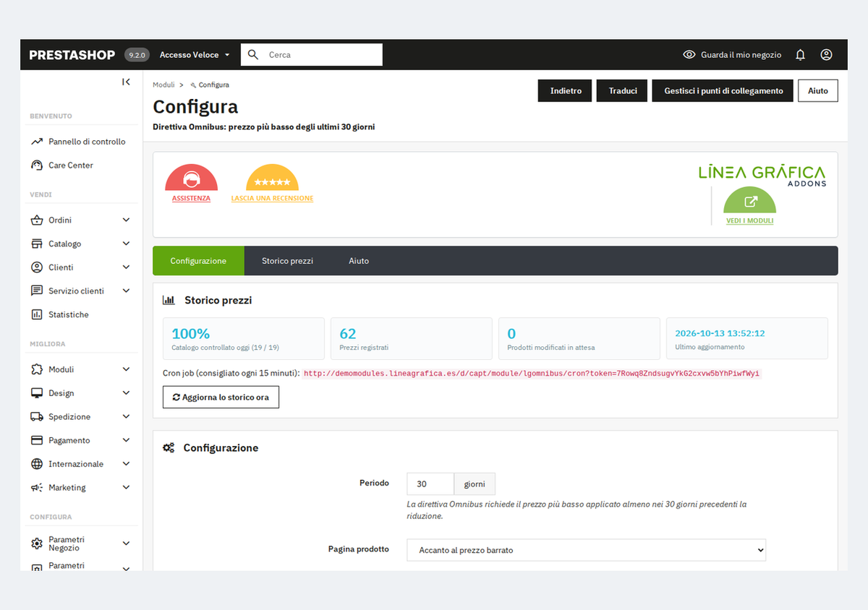Viewport: 868px width, 610px height.
Task: Click the 2026-10-13 13:52:12 timestamp
Action: 720,333
